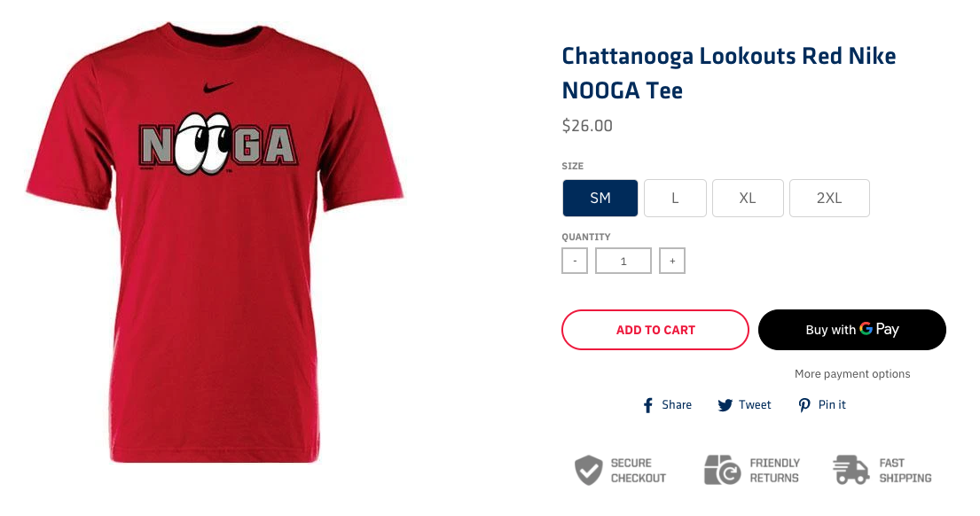Open More payment options link
This screenshot has width=980, height=516.
click(x=852, y=373)
